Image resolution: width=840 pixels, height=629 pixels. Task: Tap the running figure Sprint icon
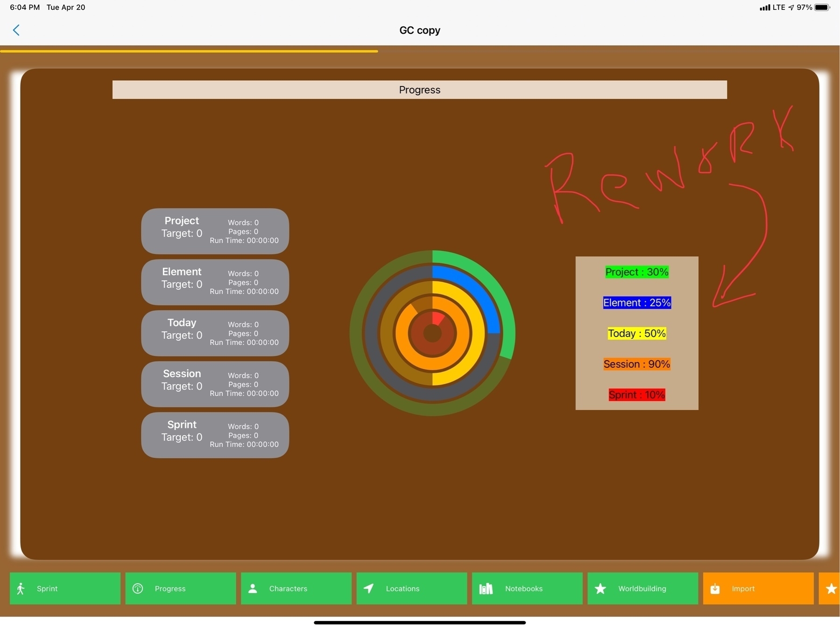click(x=21, y=588)
